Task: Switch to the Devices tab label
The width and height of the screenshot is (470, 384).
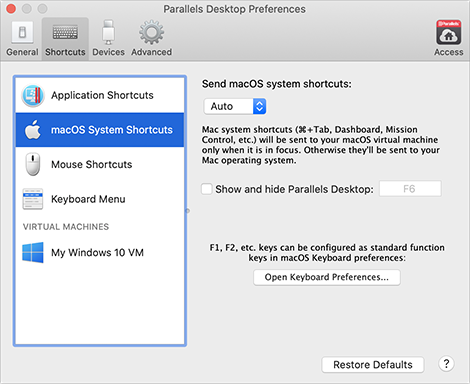Action: (x=108, y=52)
